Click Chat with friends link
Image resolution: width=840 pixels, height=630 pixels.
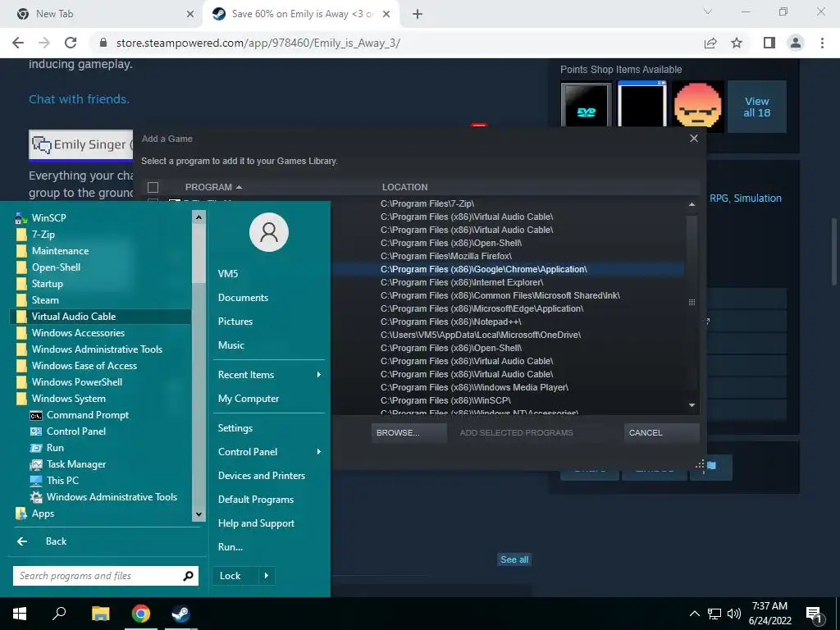coord(80,99)
